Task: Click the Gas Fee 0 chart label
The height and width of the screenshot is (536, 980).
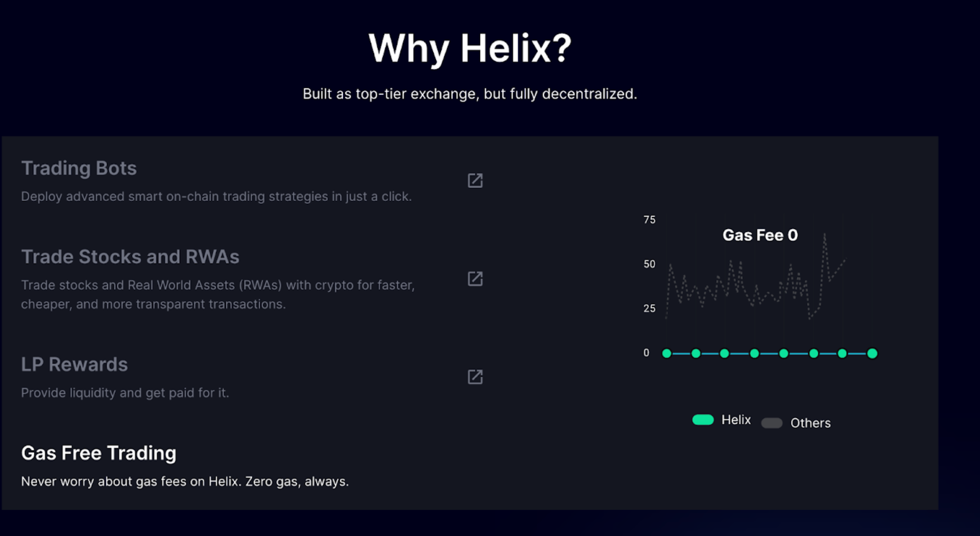Action: pos(760,235)
